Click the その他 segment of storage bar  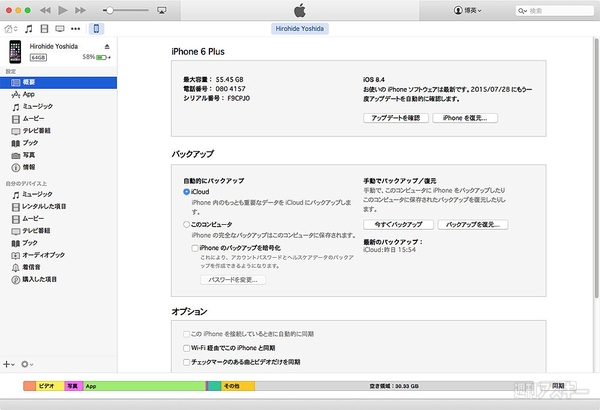point(238,386)
